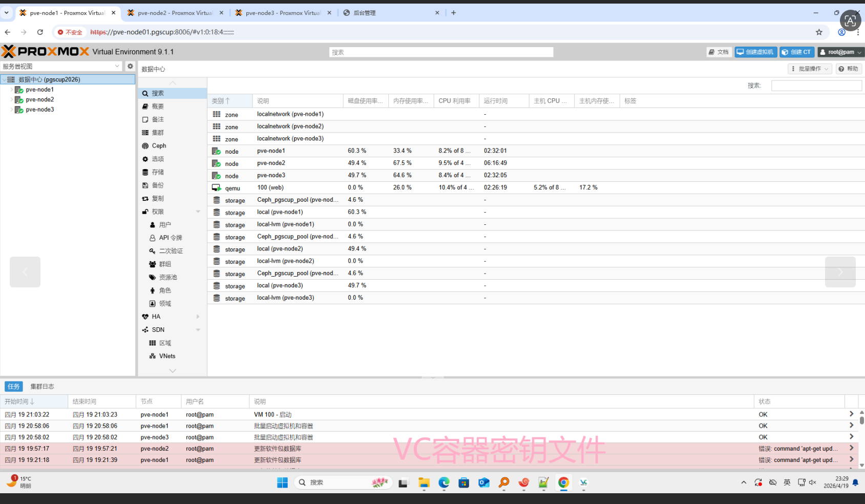The width and height of the screenshot is (865, 504).
Task: Open Microsoft Store from the taskbar
Action: (x=464, y=482)
